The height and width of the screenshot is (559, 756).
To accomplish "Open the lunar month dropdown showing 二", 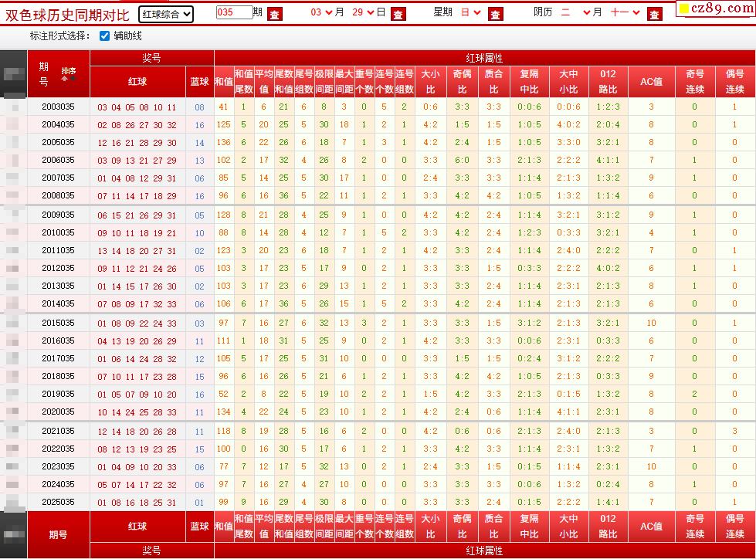I will (575, 13).
